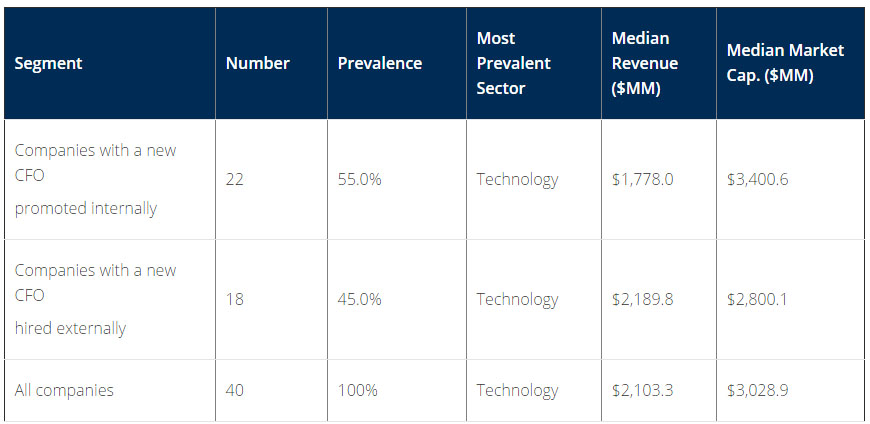Select the $2,189.8 median revenue cell

[x=642, y=299]
